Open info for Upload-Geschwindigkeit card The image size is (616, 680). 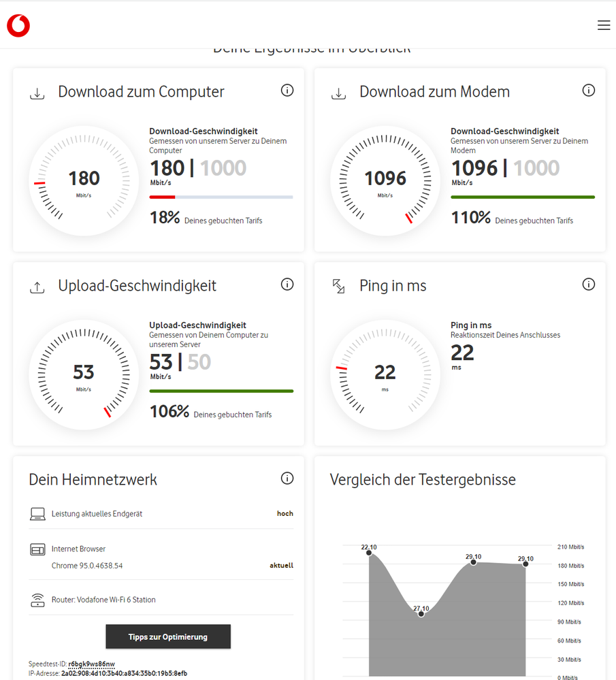point(287,284)
